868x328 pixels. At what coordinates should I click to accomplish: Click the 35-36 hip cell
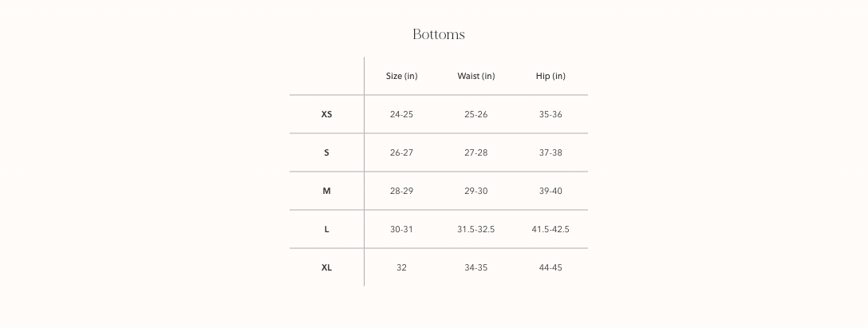tap(550, 114)
